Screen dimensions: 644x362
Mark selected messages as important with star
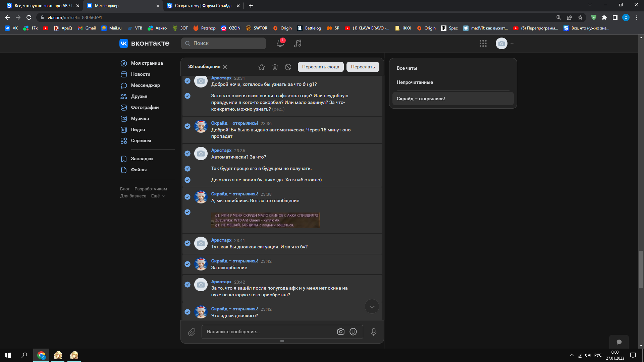click(x=262, y=67)
